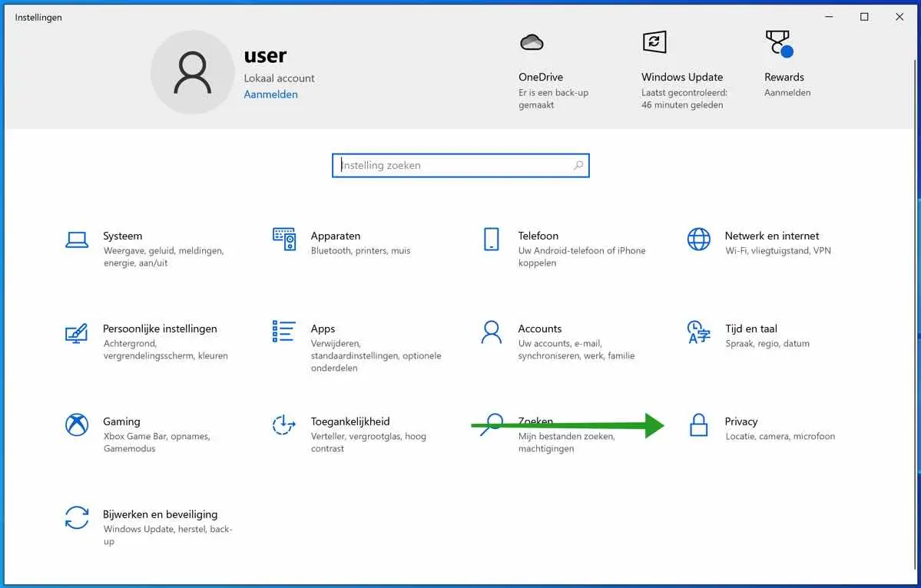Screen dimensions: 921x588
Task: Open the Persoonlijke instellingen title
Action: (x=160, y=329)
